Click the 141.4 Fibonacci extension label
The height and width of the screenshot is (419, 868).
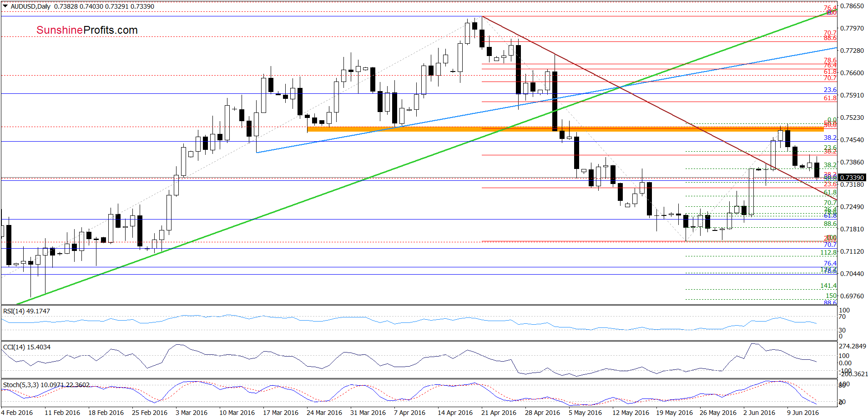828,286
